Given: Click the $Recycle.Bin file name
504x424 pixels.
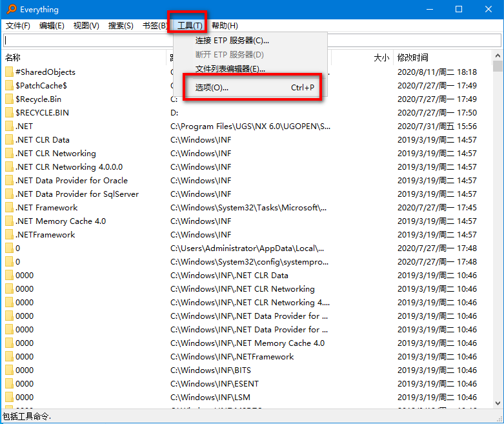Looking at the screenshot, I should click(38, 99).
